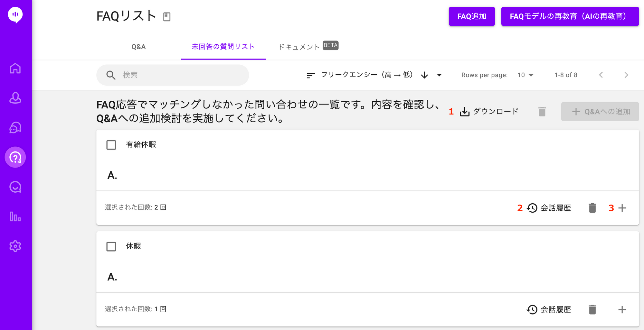Open the フリークエンシー sort dropdown arrow
Image resolution: width=644 pixels, height=330 pixels.
coord(439,75)
